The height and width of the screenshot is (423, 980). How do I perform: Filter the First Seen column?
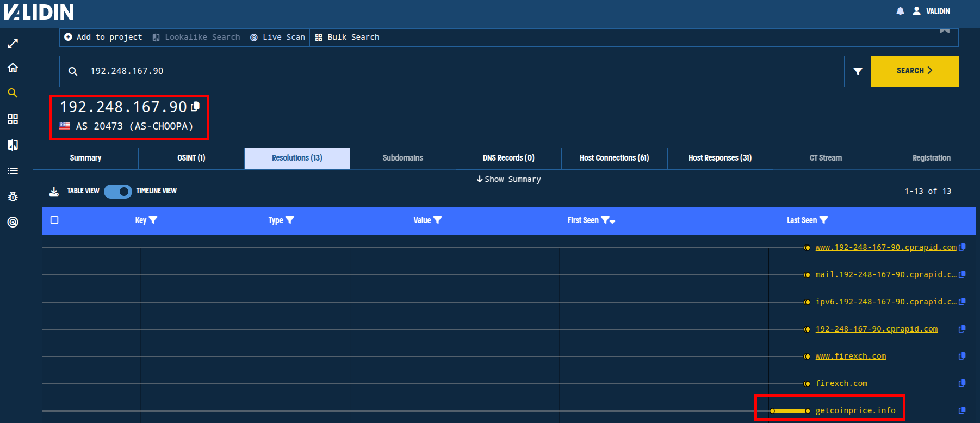(605, 220)
